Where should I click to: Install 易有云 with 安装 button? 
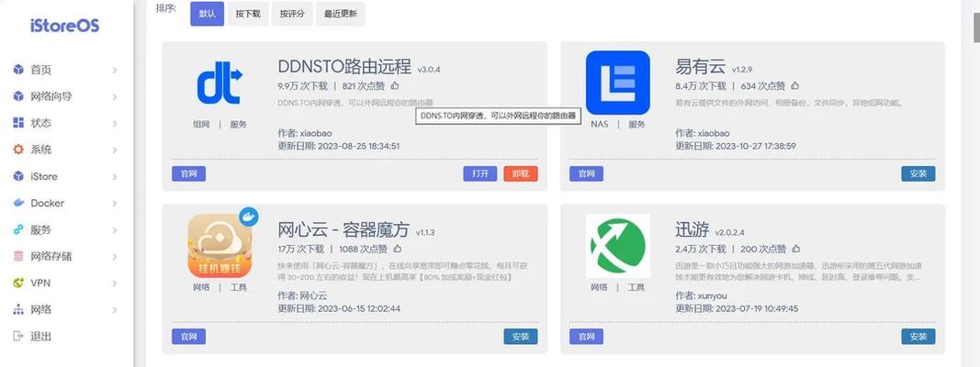tap(918, 173)
